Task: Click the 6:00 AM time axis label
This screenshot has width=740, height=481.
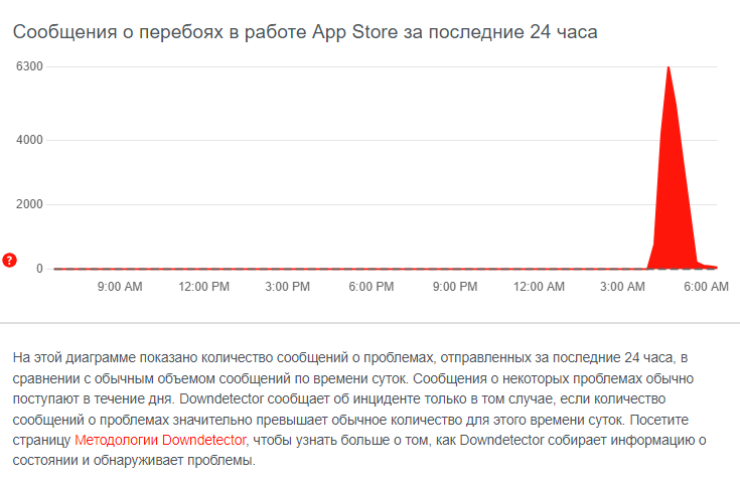Action: click(706, 288)
